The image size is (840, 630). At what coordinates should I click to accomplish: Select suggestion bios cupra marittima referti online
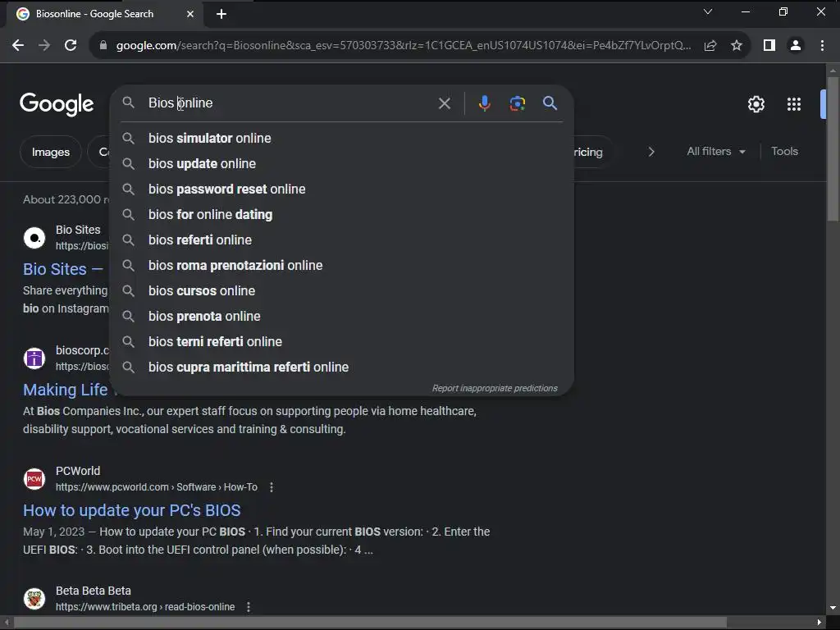click(342, 367)
